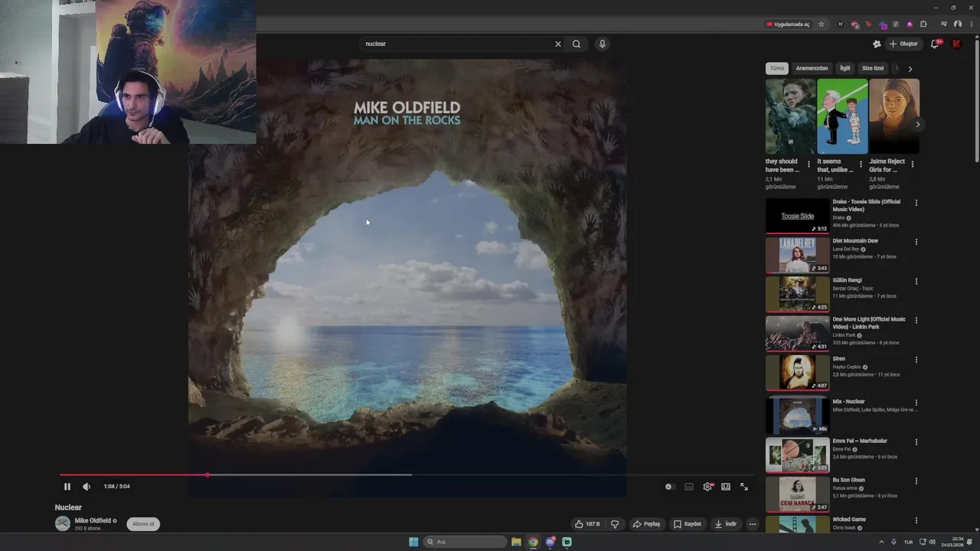Bookmark the page with the star icon
Screen dimensions: 980x551
point(822,24)
